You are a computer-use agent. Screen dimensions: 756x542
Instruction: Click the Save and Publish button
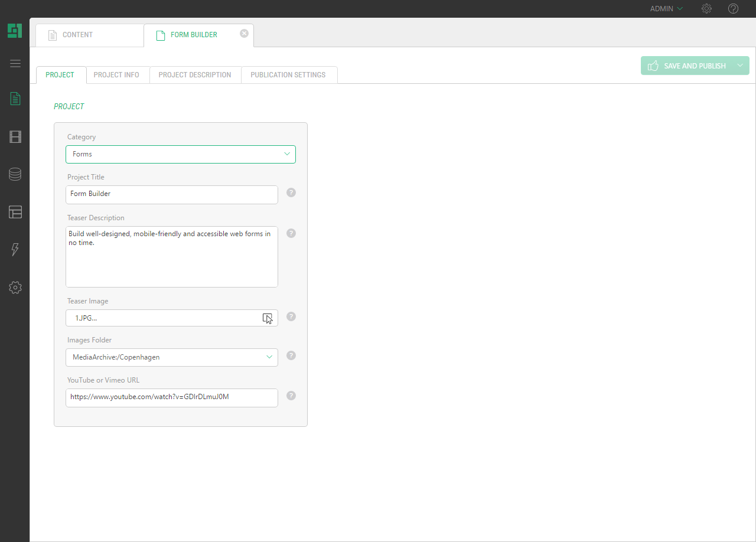(687, 66)
